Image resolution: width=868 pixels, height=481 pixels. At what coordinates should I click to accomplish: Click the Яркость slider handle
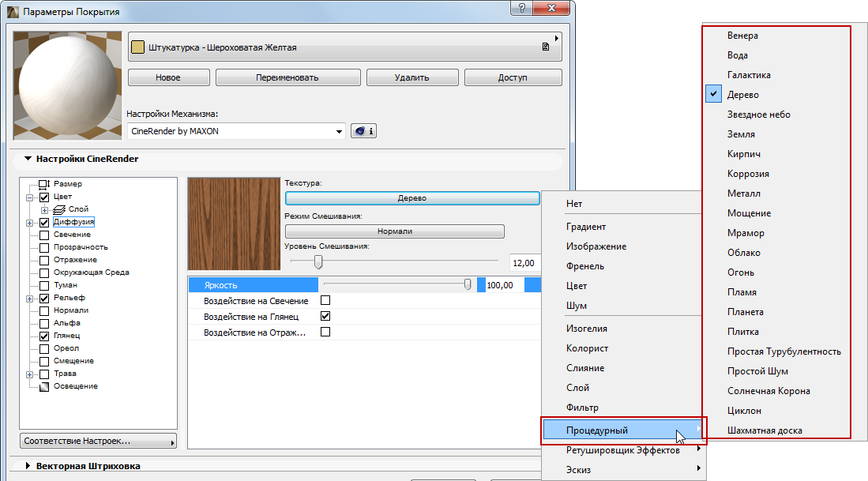(468, 284)
